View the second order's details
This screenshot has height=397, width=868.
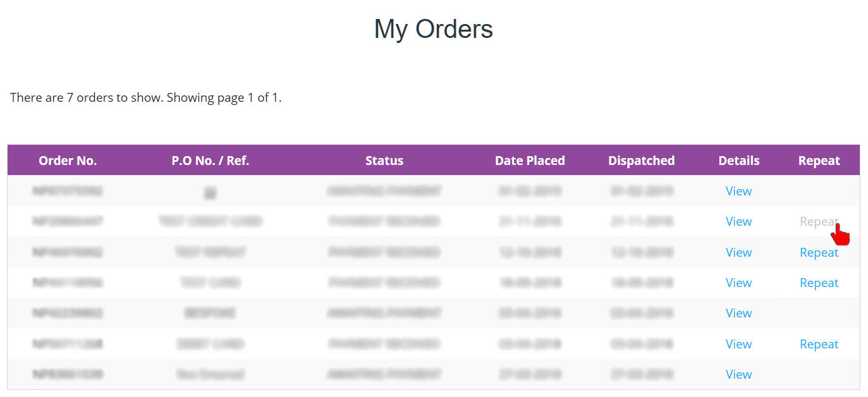[738, 221]
